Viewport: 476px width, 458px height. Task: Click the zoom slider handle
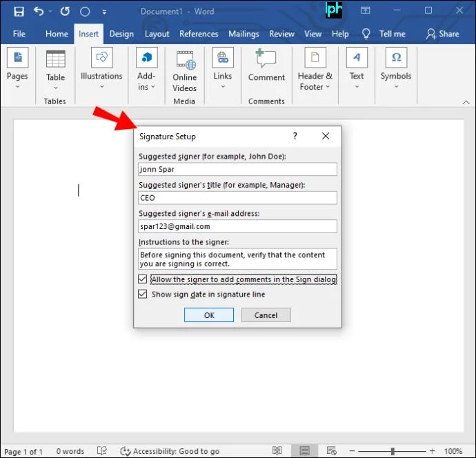pos(393,451)
